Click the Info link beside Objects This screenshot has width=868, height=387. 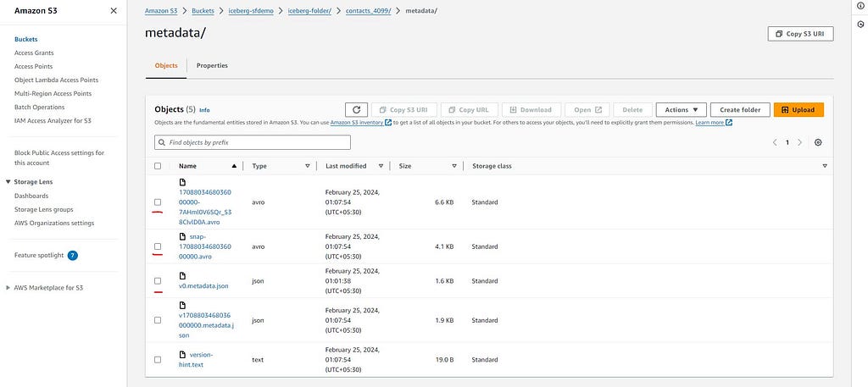point(204,110)
